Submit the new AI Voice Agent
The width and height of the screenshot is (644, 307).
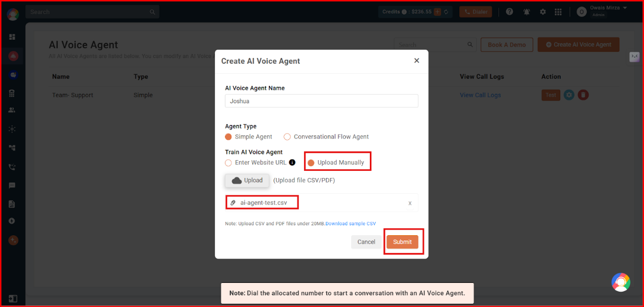[402, 242]
